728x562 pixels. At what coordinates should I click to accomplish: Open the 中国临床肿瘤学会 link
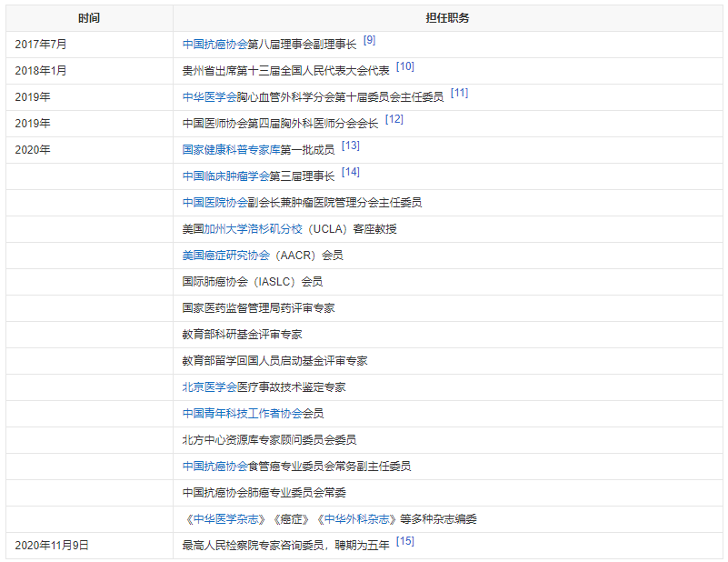click(x=225, y=176)
